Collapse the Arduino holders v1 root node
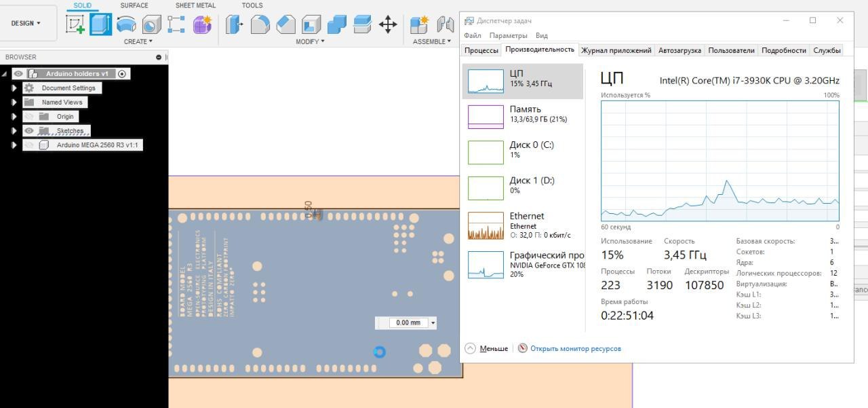The width and height of the screenshot is (868, 408). coord(4,74)
